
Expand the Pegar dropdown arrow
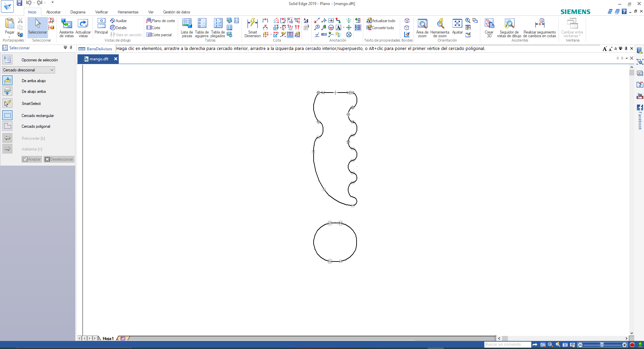[x=9, y=37]
